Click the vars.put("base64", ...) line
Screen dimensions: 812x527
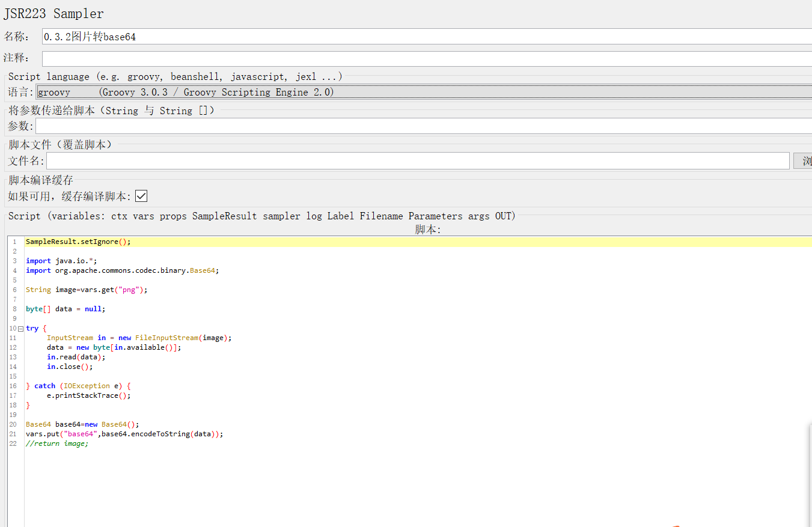click(124, 434)
